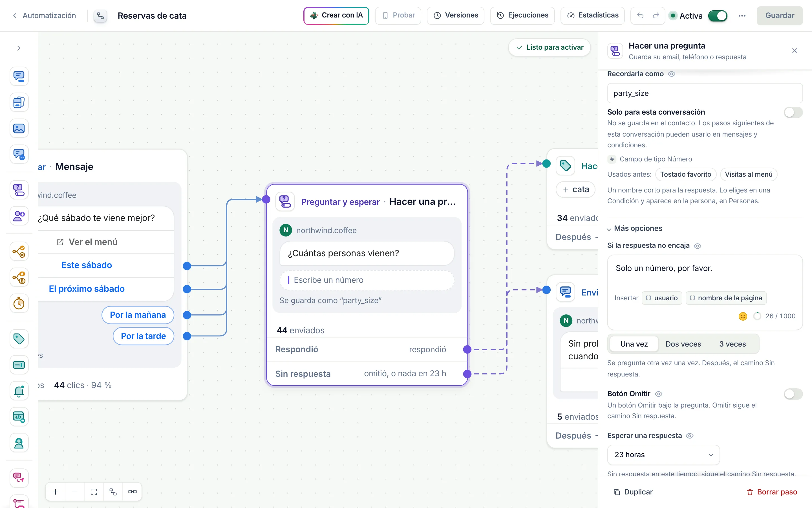This screenshot has height=508, width=812.
Task: Click the Guardar button
Action: click(780, 16)
